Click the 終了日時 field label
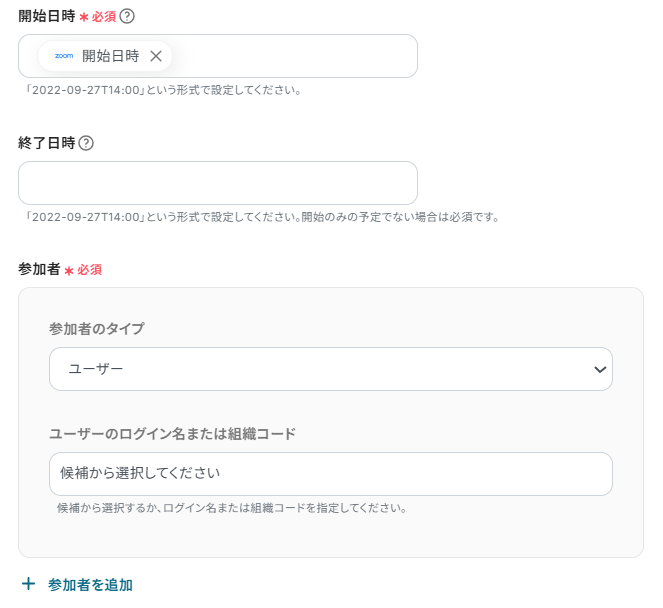This screenshot has width=663, height=608. (46, 143)
